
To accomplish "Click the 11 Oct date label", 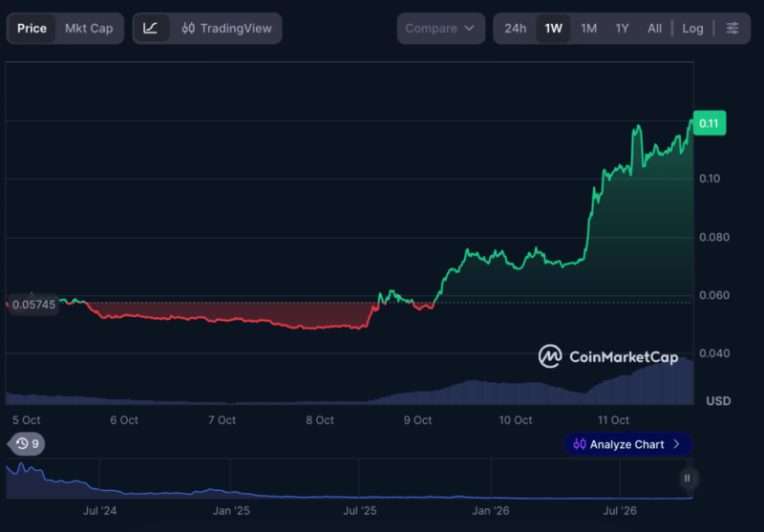I will point(613,420).
